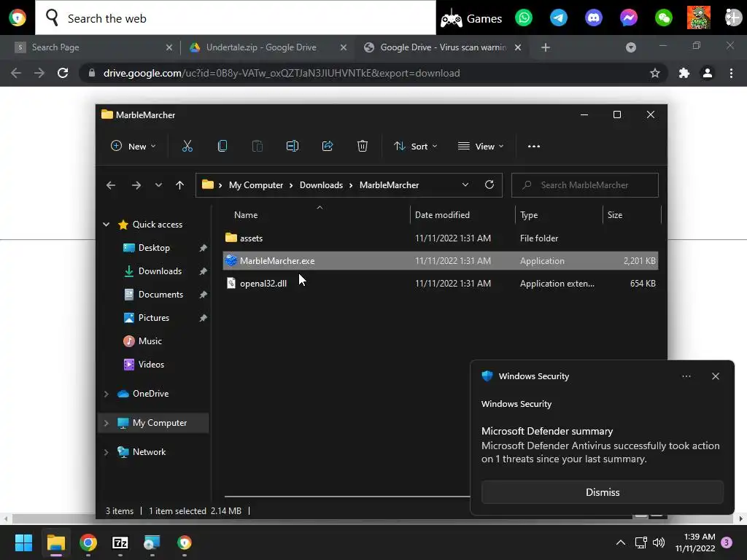Click Downloads in the address breadcrumb

(x=321, y=185)
